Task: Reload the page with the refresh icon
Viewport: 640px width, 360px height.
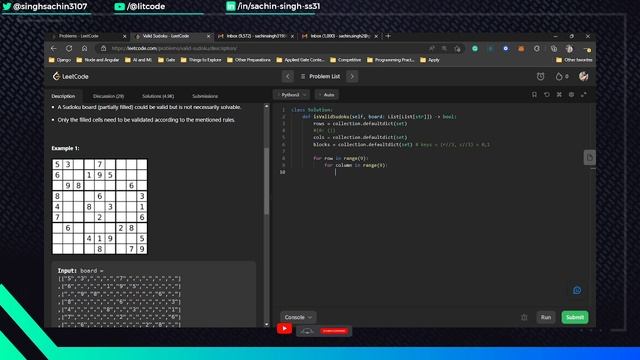Action: (x=69, y=48)
